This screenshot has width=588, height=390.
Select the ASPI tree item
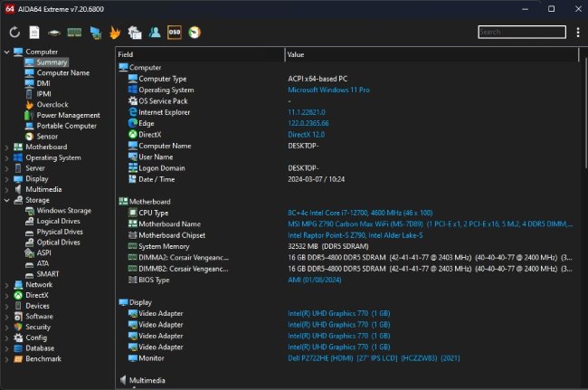point(44,252)
